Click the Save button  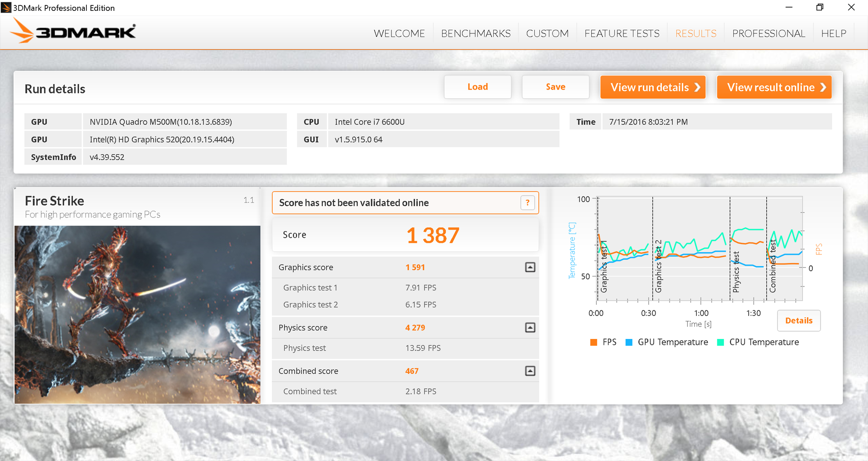[x=555, y=87]
